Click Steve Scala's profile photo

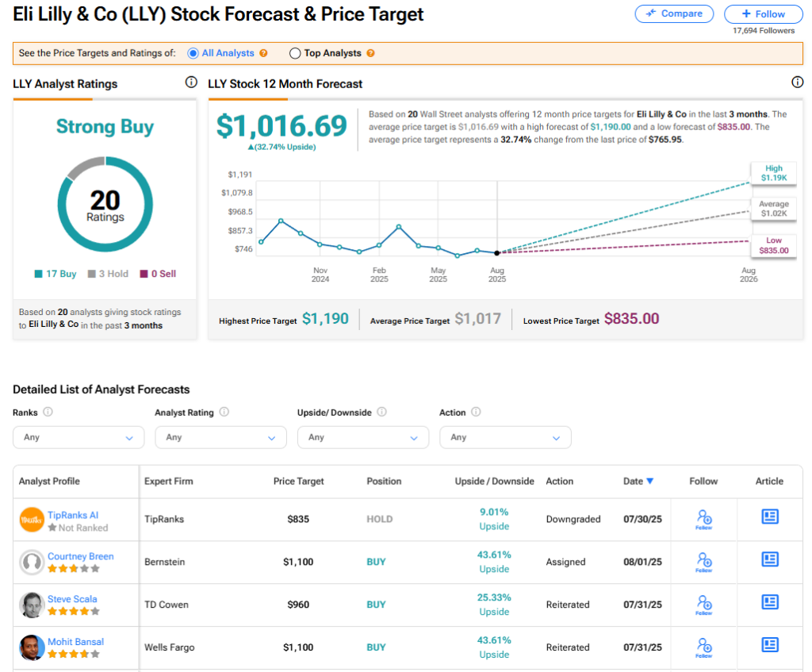32,605
